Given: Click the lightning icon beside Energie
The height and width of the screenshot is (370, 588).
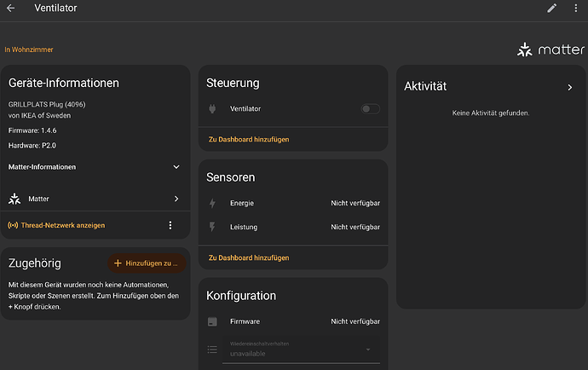Looking at the screenshot, I should click(x=212, y=203).
